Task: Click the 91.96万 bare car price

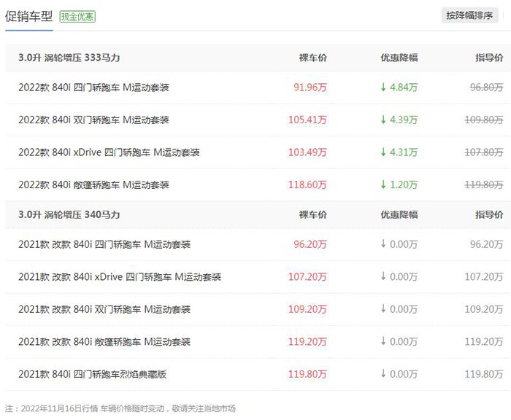Action: tap(310, 87)
